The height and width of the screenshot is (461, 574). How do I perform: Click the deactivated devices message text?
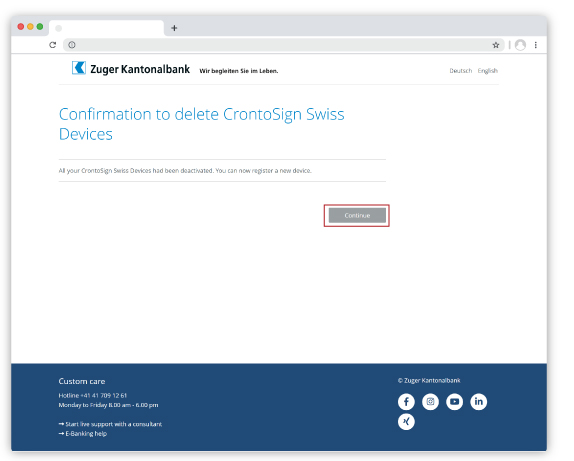(x=185, y=171)
